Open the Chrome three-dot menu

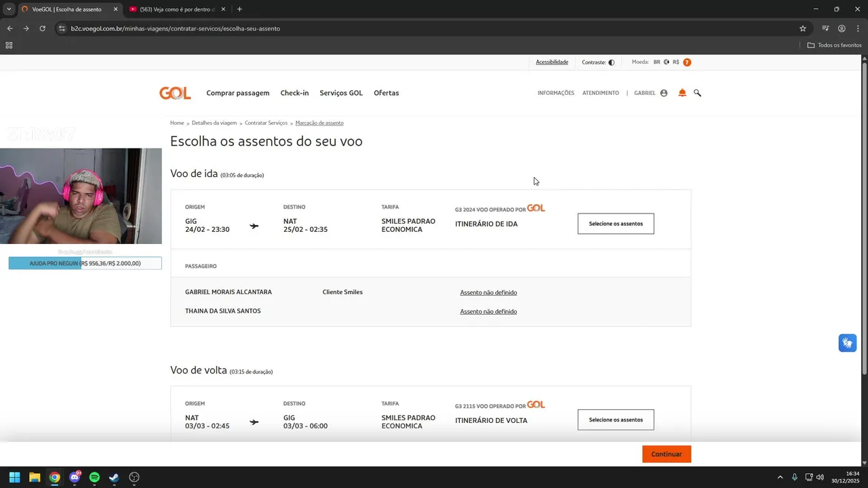(x=858, y=28)
